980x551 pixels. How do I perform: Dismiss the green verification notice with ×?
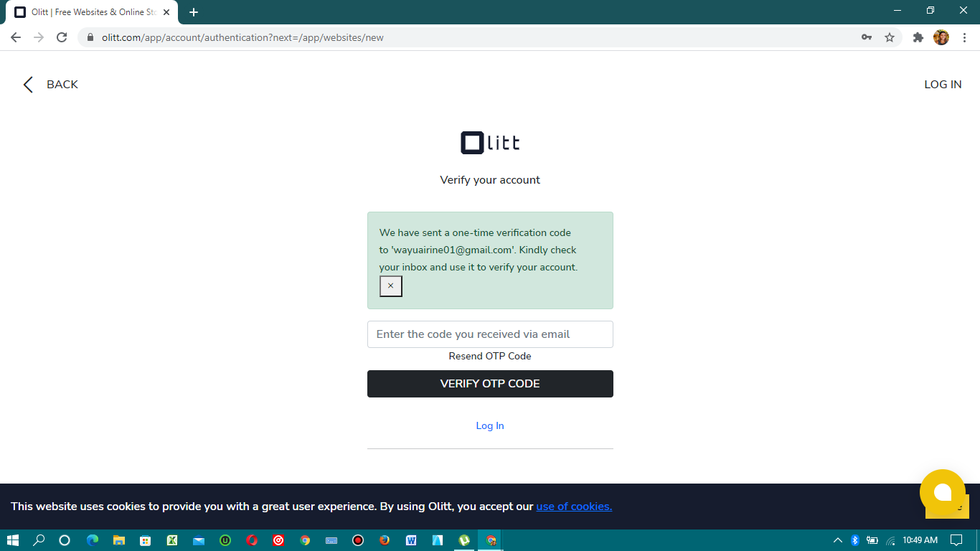click(x=391, y=286)
